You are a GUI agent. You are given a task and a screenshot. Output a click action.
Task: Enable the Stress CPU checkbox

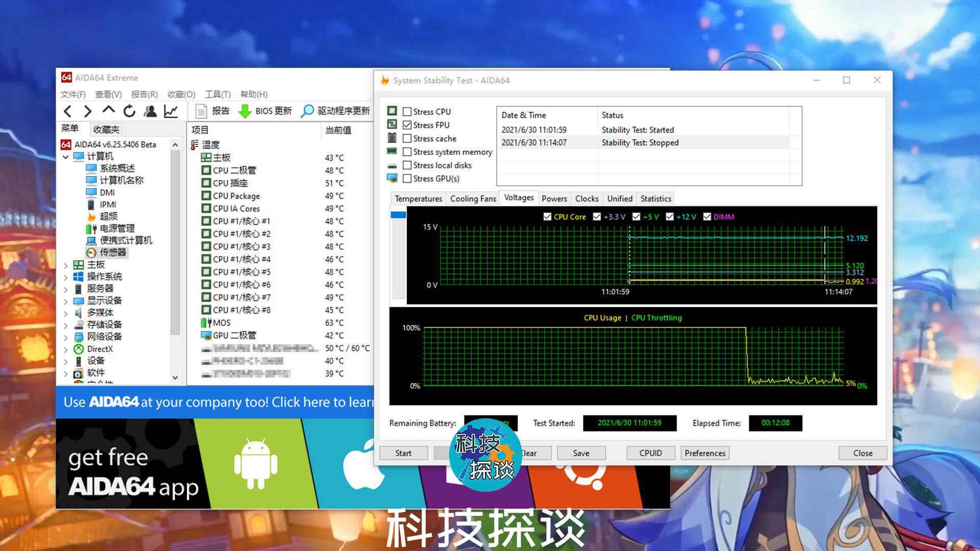pyautogui.click(x=407, y=112)
